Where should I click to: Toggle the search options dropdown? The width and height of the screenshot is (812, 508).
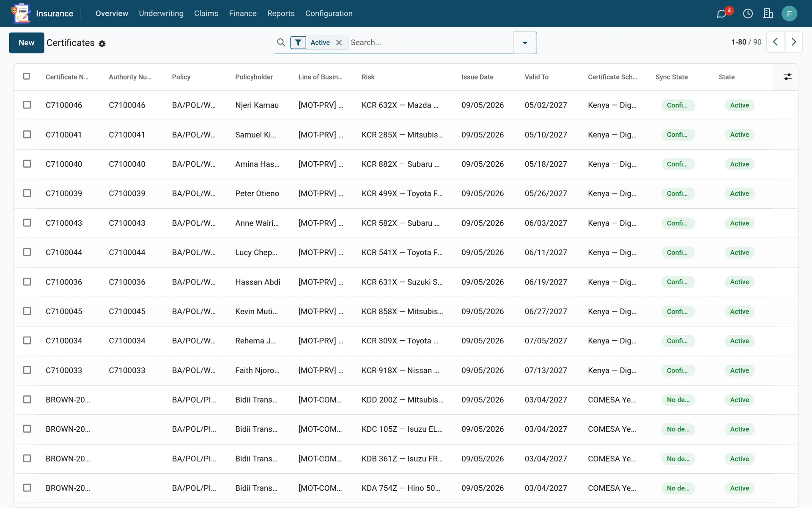tap(525, 43)
